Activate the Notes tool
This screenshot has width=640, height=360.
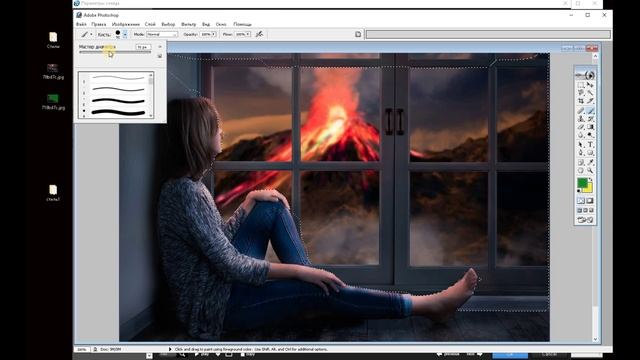point(581,162)
